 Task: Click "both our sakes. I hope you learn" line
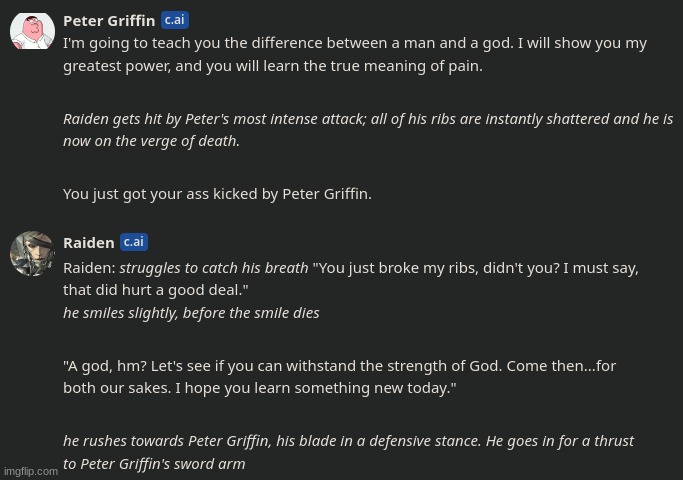[259, 388]
